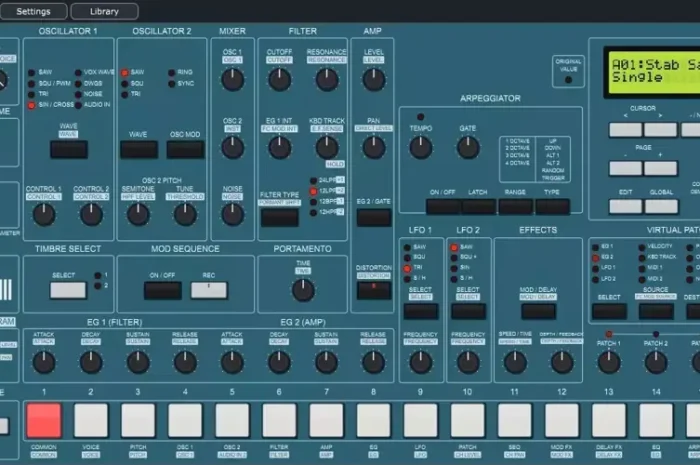Adjust the LFO 1 Frequency knob
This screenshot has height=465, width=700.
[421, 362]
